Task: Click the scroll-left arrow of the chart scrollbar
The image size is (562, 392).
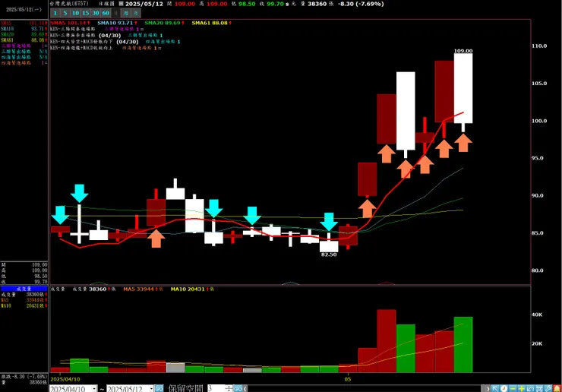Action: pyautogui.click(x=245, y=388)
